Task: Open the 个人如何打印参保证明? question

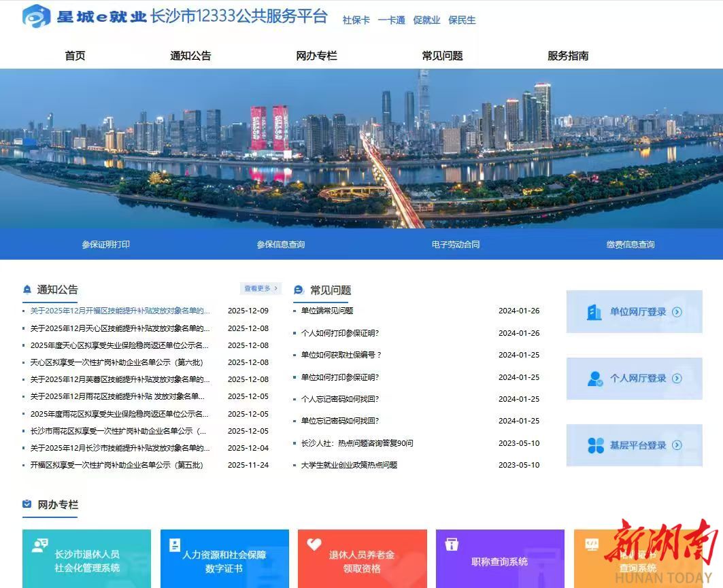Action: click(x=340, y=333)
